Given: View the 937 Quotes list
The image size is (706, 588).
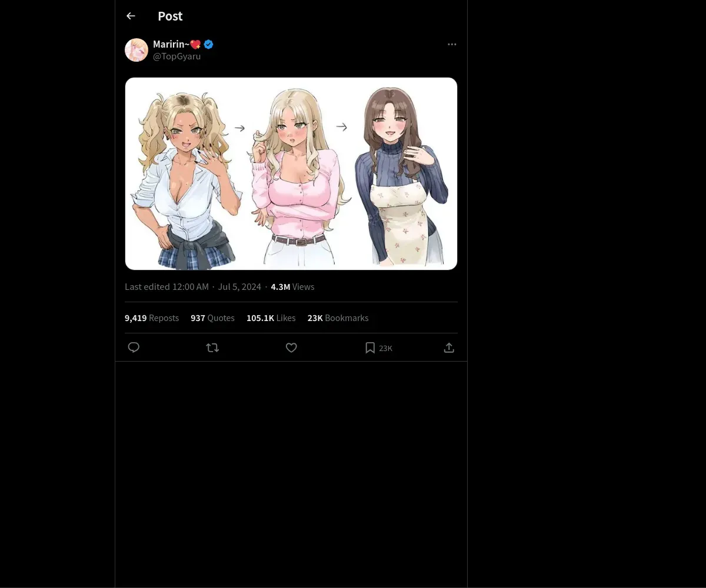Looking at the screenshot, I should (x=212, y=318).
